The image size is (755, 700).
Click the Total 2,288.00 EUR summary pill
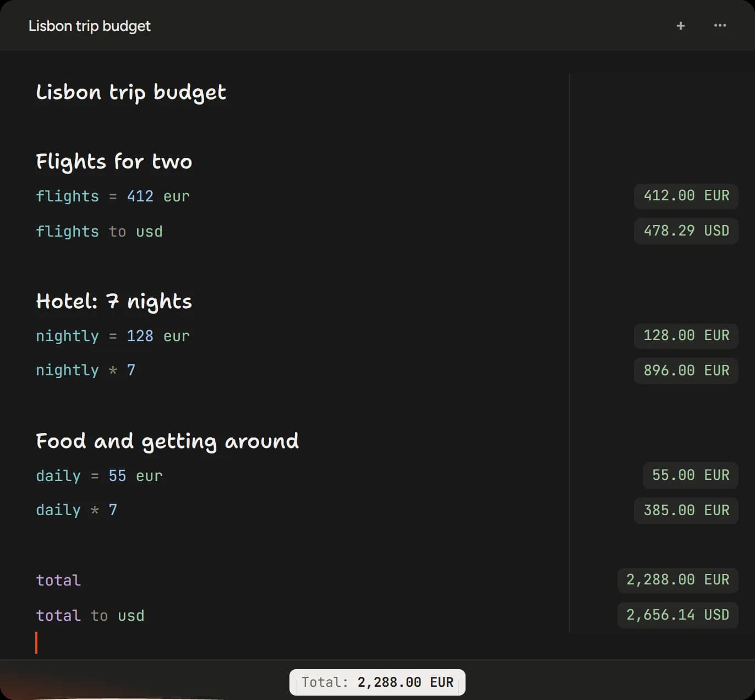[x=377, y=682]
